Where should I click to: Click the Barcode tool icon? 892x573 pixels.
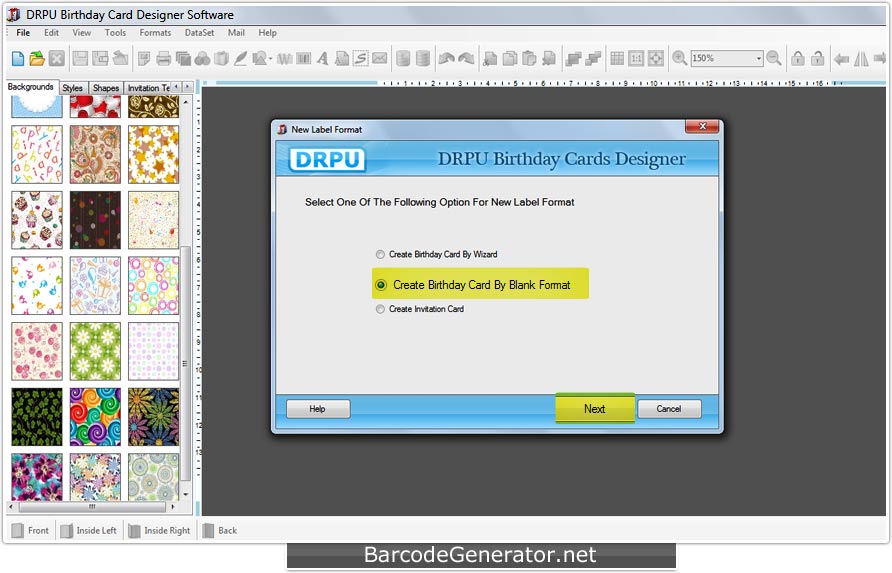pos(304,58)
